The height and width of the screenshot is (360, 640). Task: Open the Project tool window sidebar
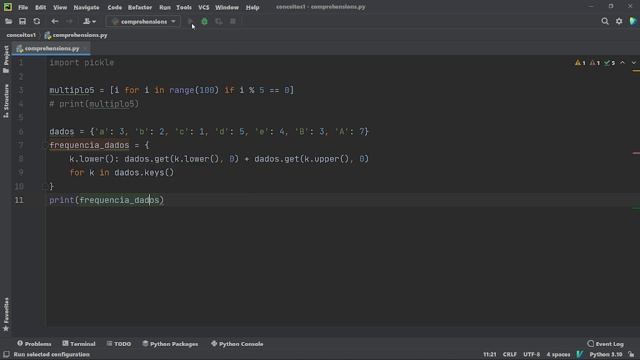click(6, 59)
